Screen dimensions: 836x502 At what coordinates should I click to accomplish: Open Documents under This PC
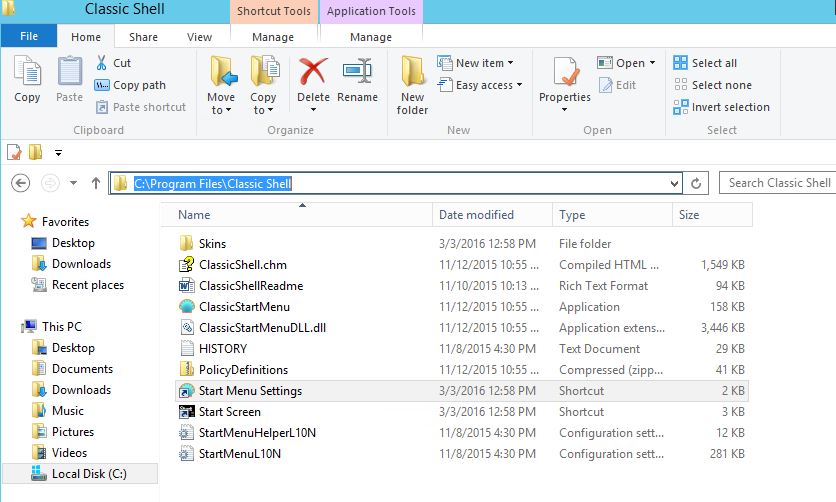pos(73,369)
